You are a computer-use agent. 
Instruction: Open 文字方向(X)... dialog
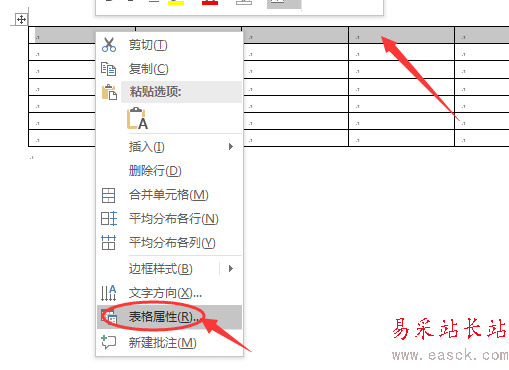tap(169, 293)
